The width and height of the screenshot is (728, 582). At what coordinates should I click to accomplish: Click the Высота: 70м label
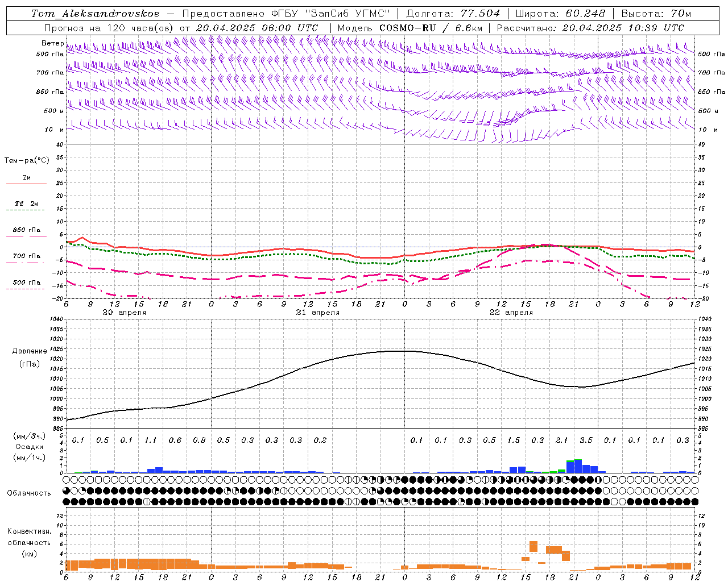pos(656,14)
